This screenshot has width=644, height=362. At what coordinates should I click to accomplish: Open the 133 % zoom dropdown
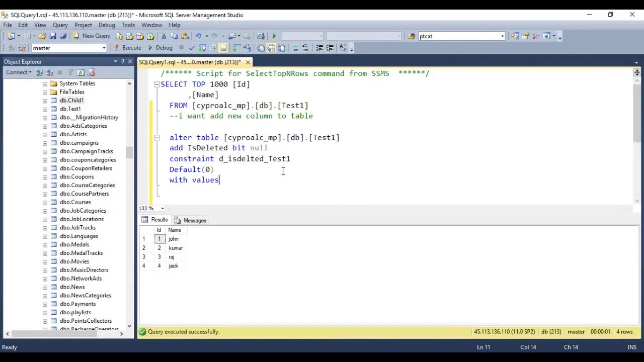pos(162,208)
